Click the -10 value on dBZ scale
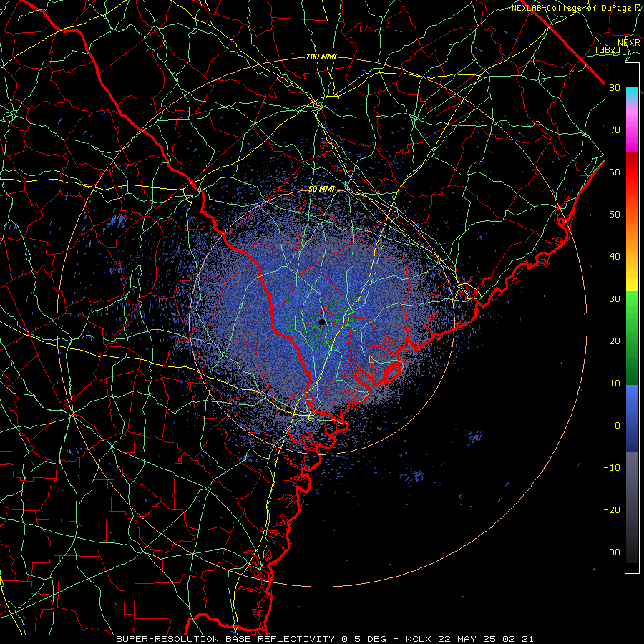 pyautogui.click(x=612, y=467)
